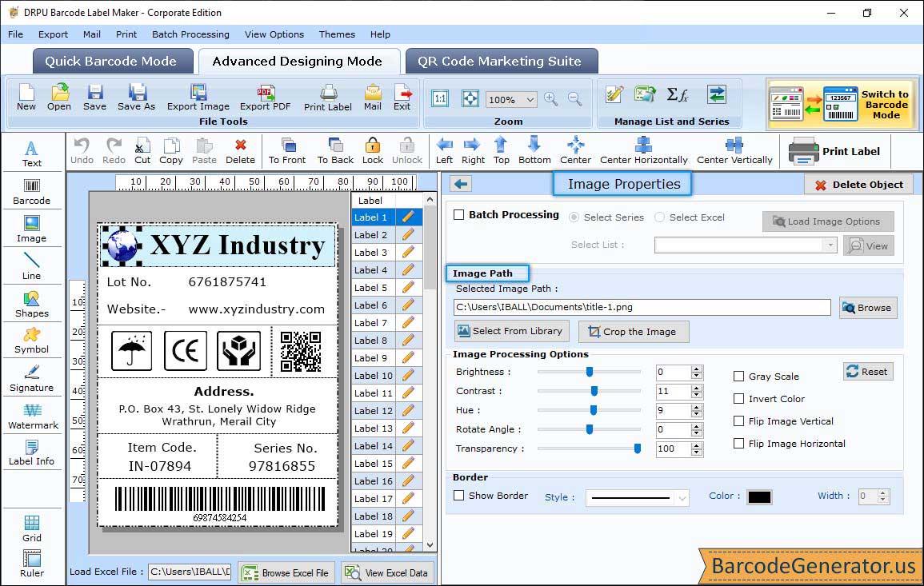Open the Shapes tool
The height and width of the screenshot is (586, 924).
pos(32,305)
